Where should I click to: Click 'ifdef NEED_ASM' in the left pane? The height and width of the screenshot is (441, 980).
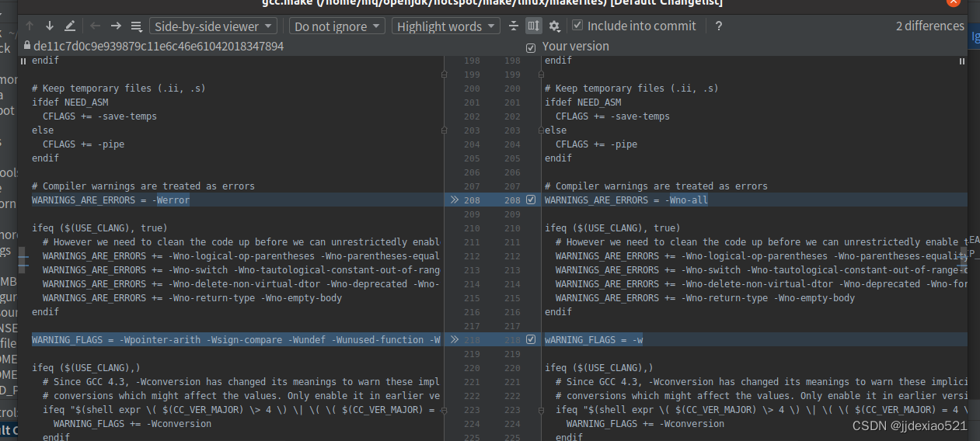point(70,102)
